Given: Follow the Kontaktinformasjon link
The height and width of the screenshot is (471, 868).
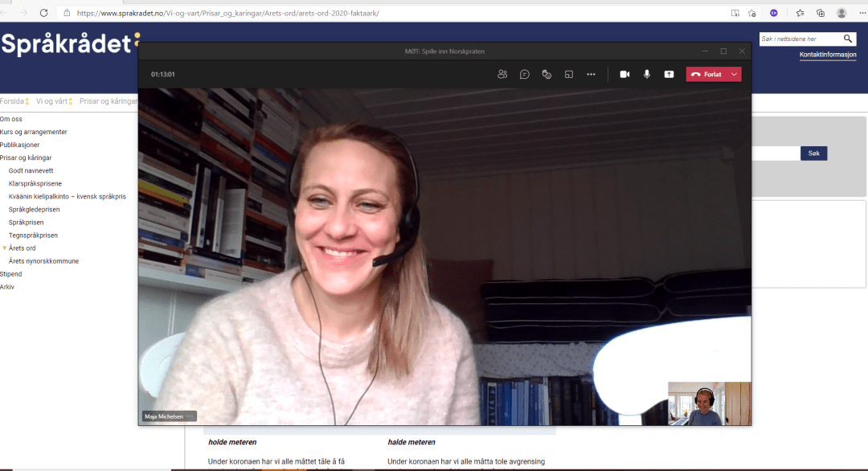Looking at the screenshot, I should click(827, 55).
